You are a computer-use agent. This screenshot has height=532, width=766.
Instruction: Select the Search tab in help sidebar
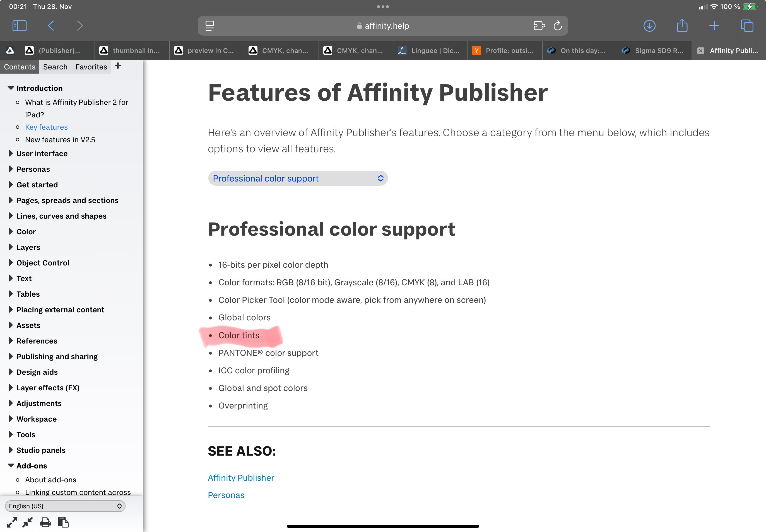pos(55,67)
